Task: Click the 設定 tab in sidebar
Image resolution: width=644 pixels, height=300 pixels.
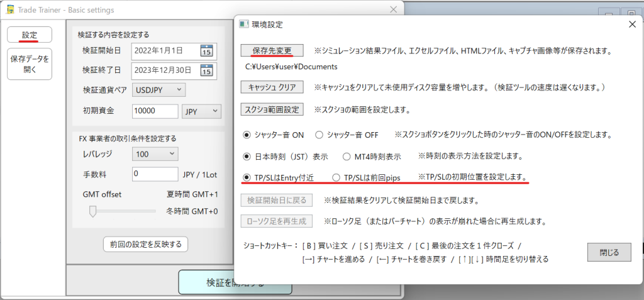Action: [x=30, y=35]
